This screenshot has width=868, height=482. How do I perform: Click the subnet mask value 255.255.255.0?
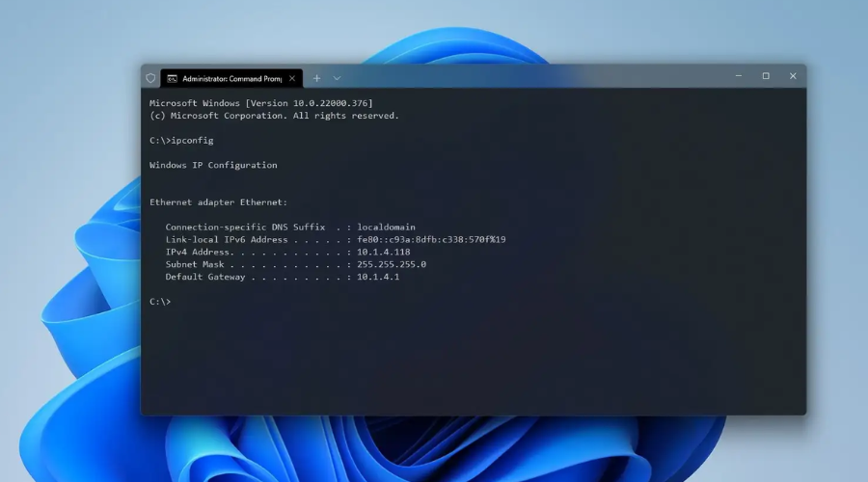(392, 264)
